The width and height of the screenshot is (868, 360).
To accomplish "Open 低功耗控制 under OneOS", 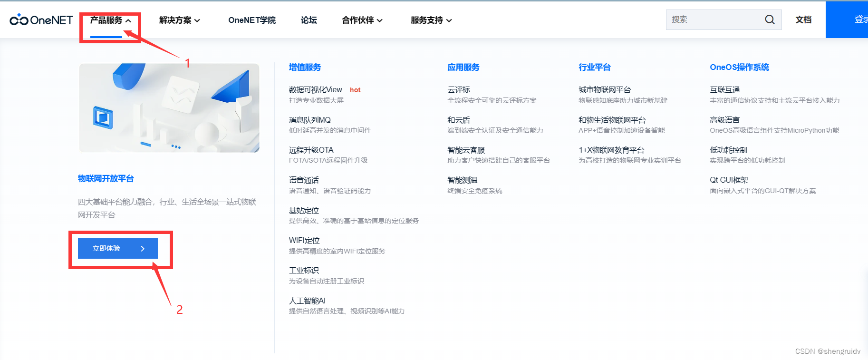I will [729, 150].
